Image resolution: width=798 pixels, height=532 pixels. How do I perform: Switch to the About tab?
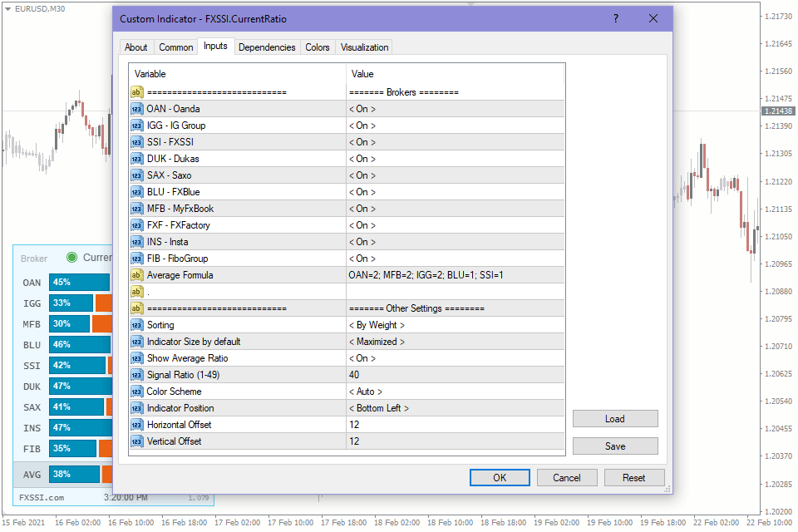pyautogui.click(x=135, y=47)
